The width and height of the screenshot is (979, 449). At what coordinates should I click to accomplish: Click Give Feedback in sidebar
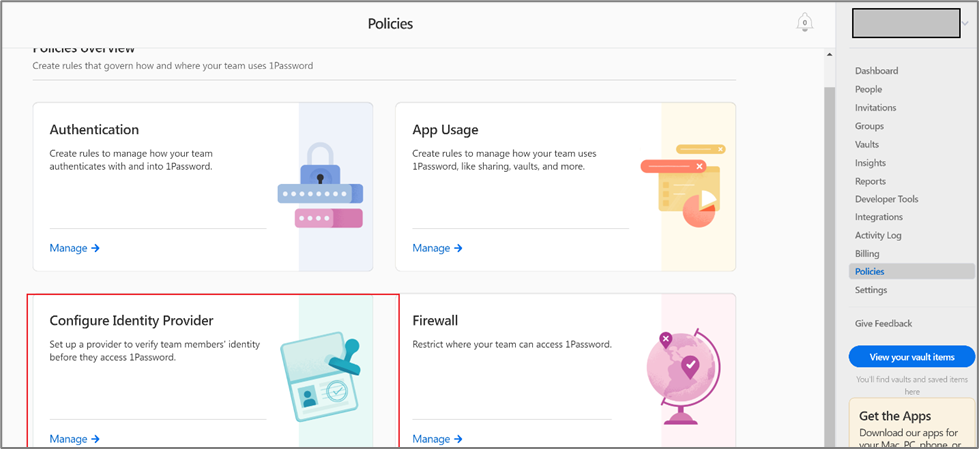point(883,324)
